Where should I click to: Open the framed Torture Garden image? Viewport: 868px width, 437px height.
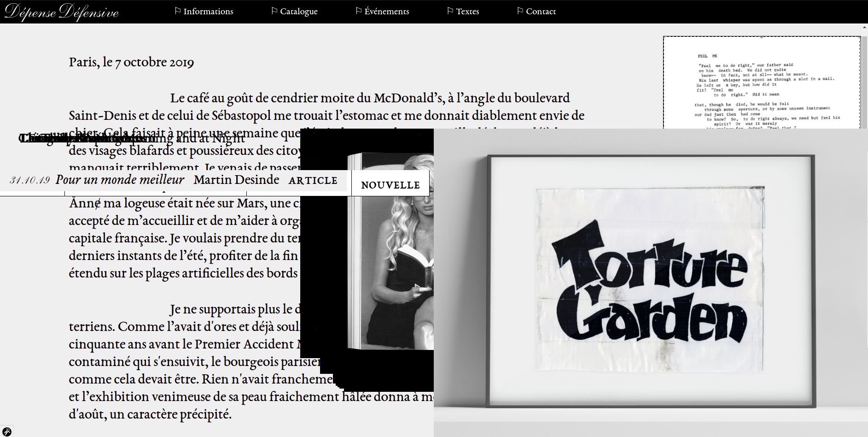coord(650,281)
